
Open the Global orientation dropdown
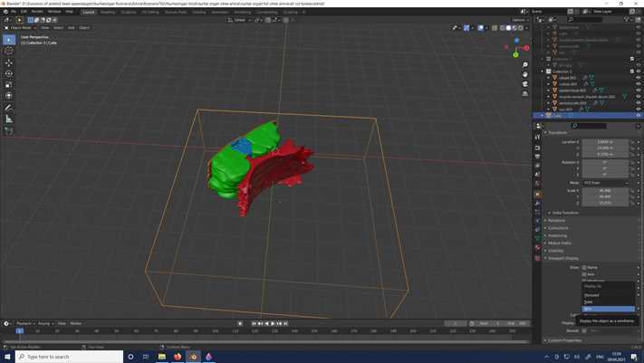(239, 20)
